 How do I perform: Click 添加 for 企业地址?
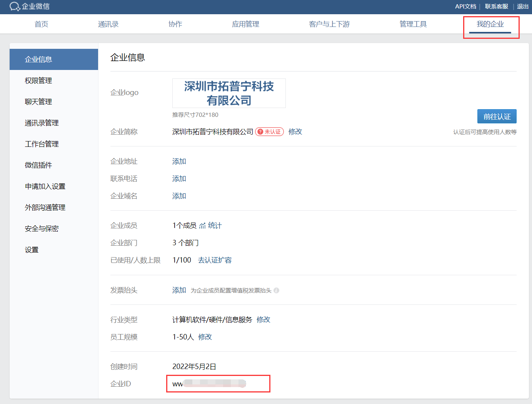point(179,161)
